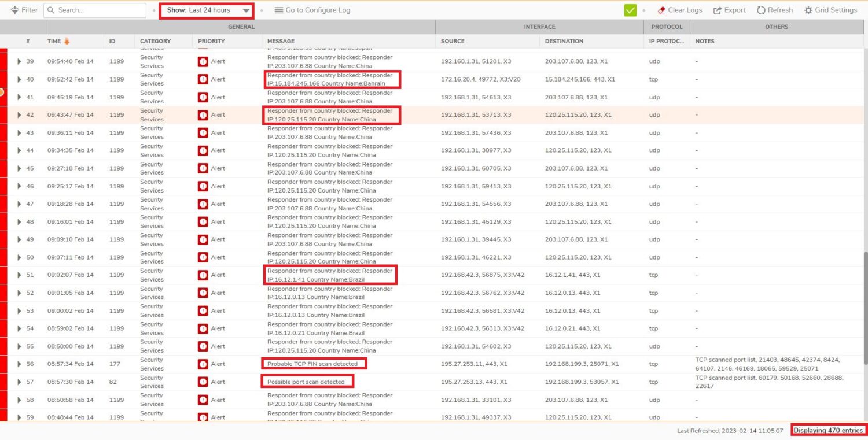Expand log entry row 51
868x440 pixels.
(19, 275)
